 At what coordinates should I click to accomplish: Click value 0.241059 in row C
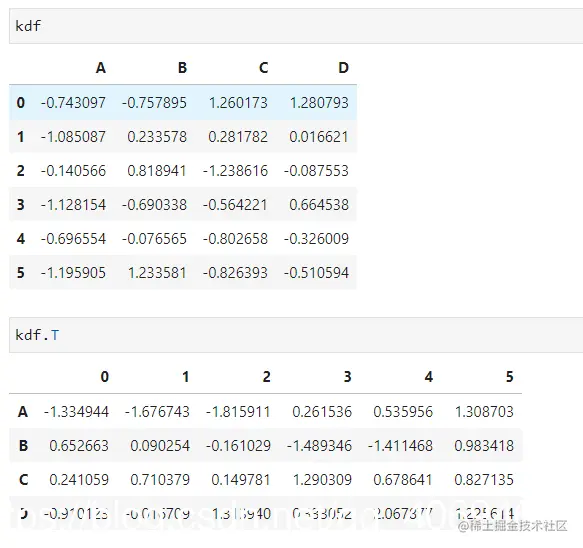pos(79,480)
